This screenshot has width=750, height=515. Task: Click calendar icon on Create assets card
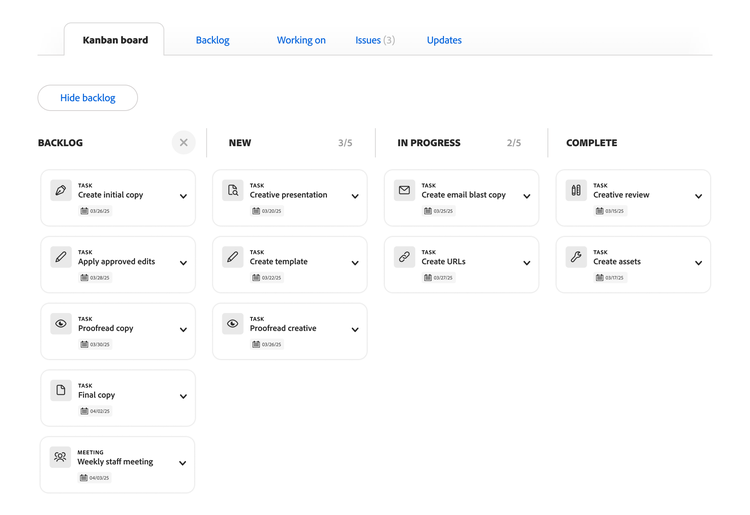coord(599,278)
